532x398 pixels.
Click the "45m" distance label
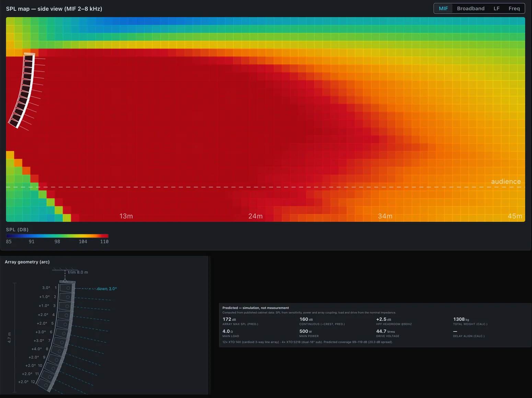click(515, 216)
